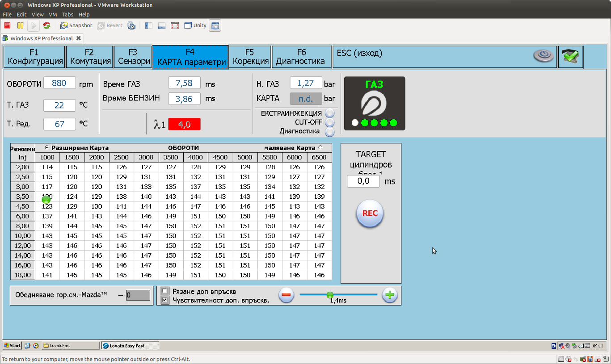The image size is (611, 364).
Task: Click the ГАЗ fuel switch indicator
Action: (374, 104)
